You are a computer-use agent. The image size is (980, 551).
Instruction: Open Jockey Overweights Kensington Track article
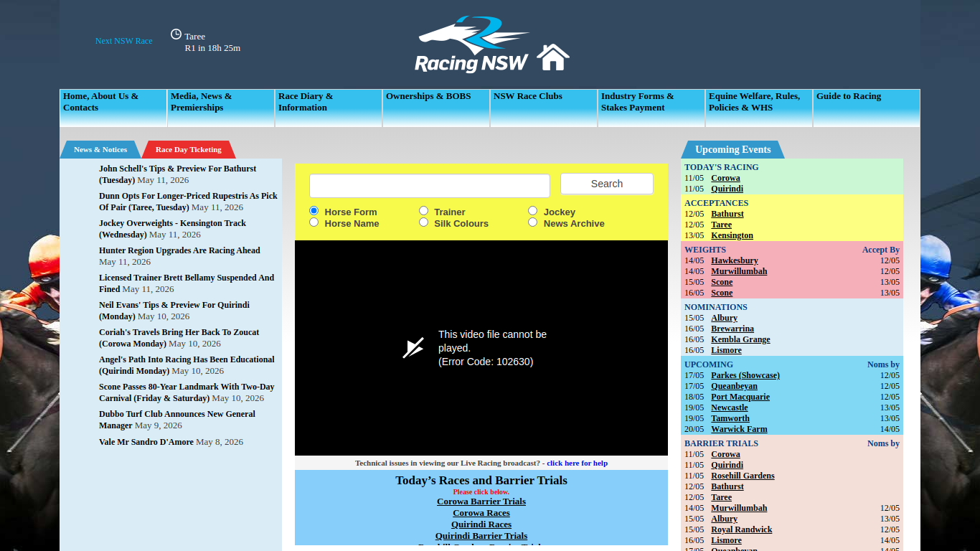(172, 229)
